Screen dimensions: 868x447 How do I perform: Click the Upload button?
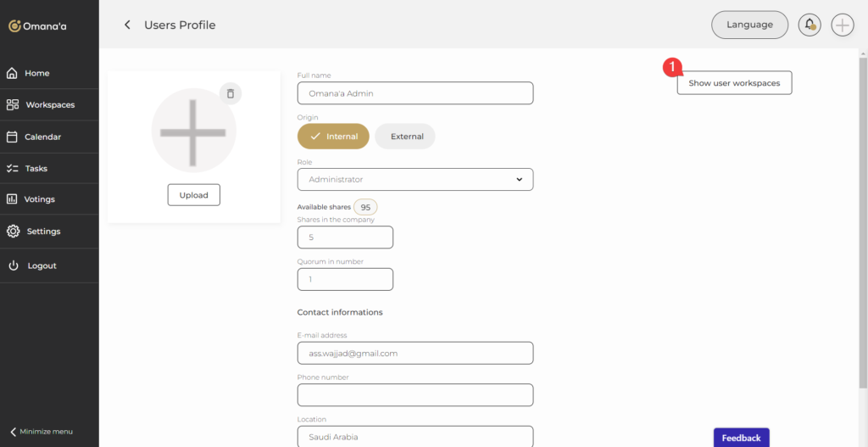coord(193,195)
